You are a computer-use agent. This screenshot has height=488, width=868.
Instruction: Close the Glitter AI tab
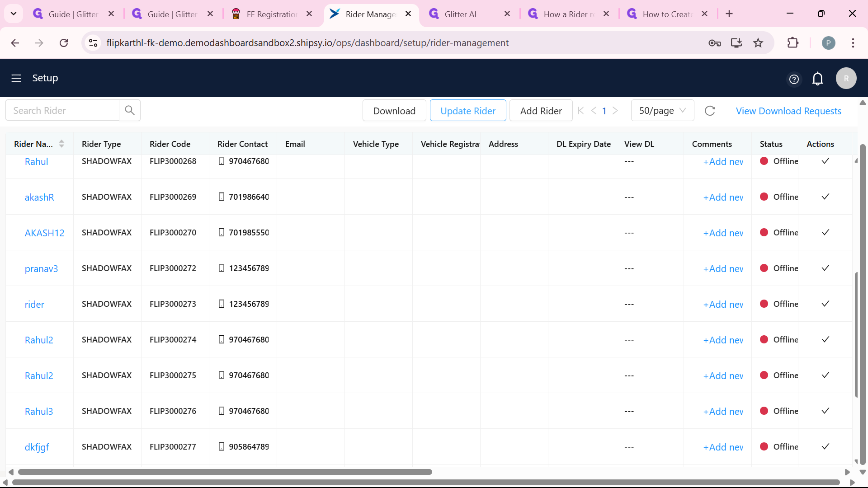pos(507,14)
